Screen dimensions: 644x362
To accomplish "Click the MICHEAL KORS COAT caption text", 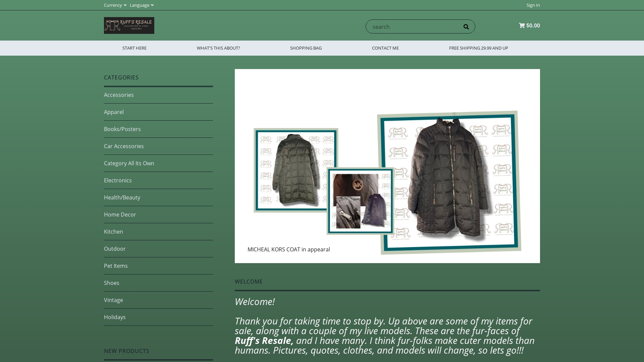I will click(x=289, y=249).
